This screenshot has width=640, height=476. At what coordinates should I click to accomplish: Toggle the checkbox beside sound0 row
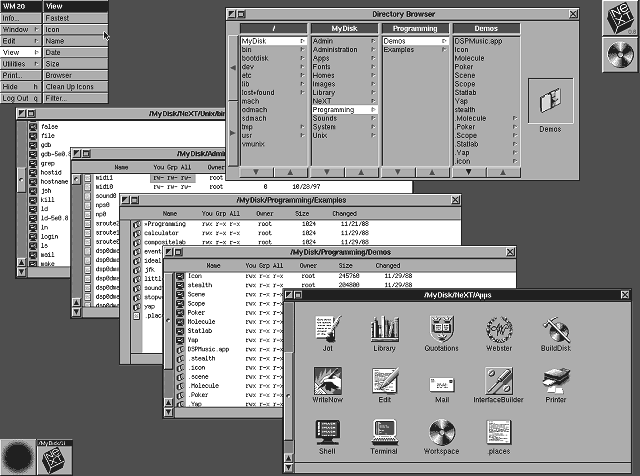click(x=87, y=196)
